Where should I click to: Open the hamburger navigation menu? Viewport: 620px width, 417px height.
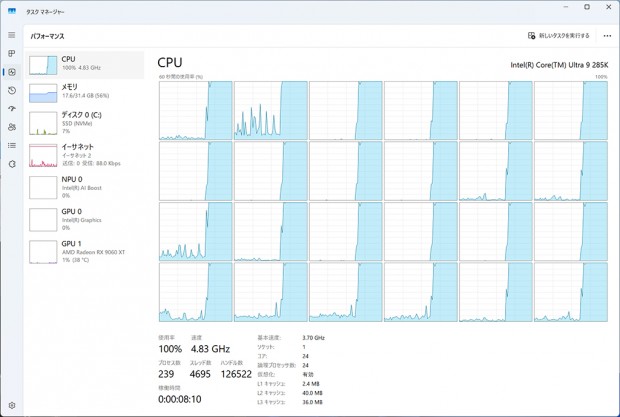pyautogui.click(x=12, y=35)
